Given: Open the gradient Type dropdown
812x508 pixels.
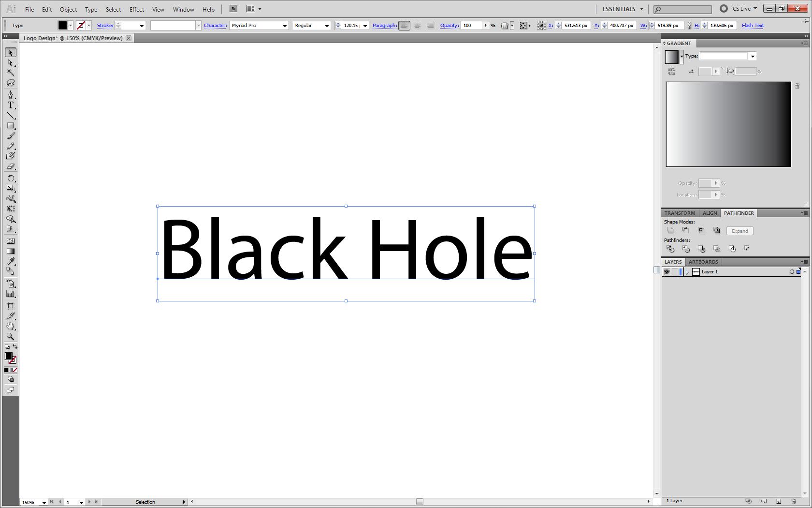Looking at the screenshot, I should point(753,57).
